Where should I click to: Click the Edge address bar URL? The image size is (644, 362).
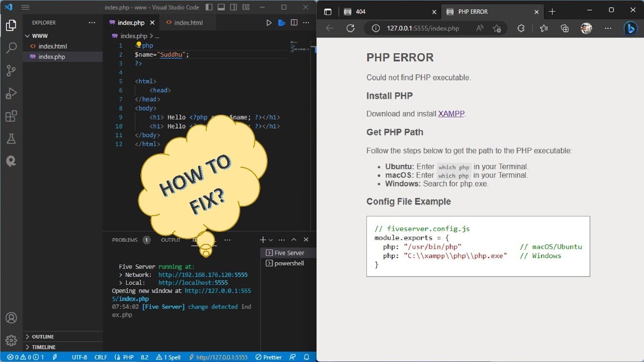[x=423, y=28]
